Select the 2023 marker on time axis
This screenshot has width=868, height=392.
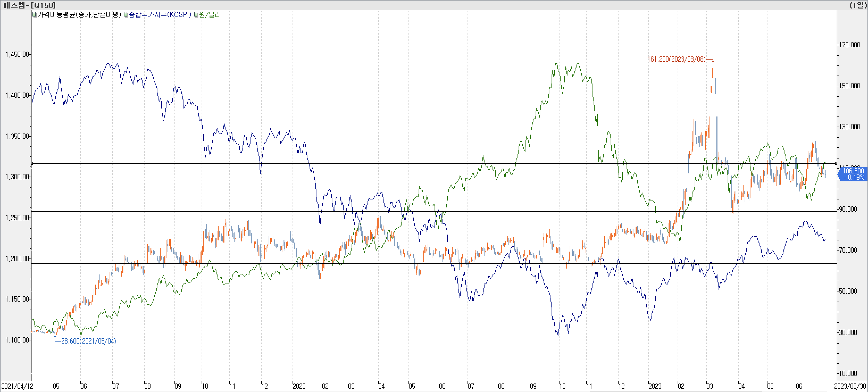tap(655, 386)
